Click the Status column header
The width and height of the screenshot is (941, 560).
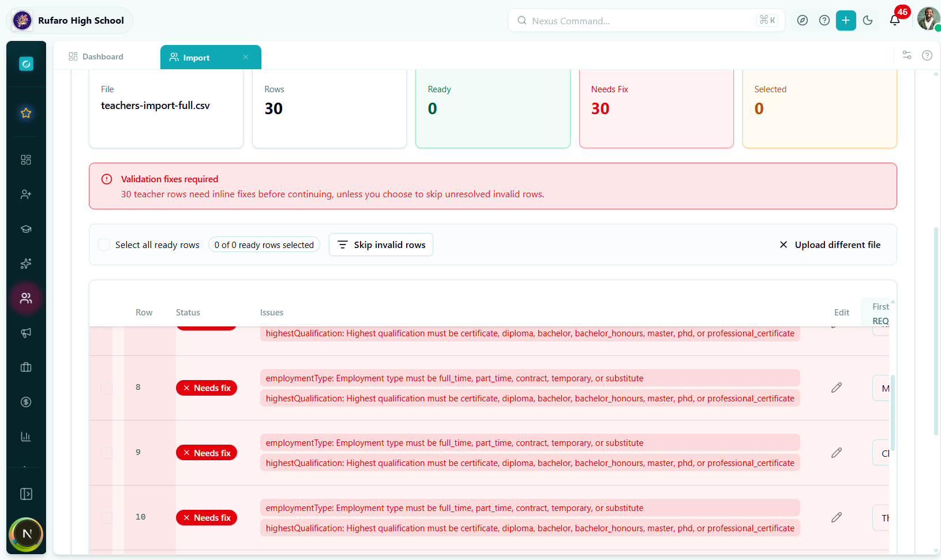188,313
